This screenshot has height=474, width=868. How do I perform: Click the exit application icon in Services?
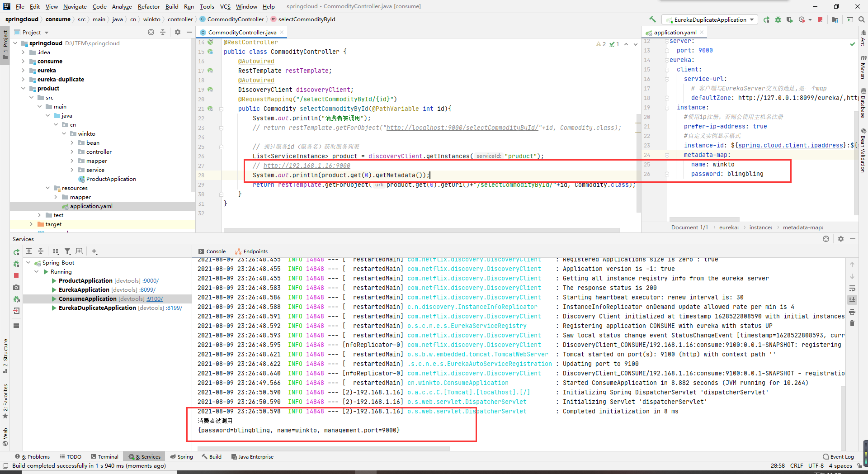click(16, 311)
